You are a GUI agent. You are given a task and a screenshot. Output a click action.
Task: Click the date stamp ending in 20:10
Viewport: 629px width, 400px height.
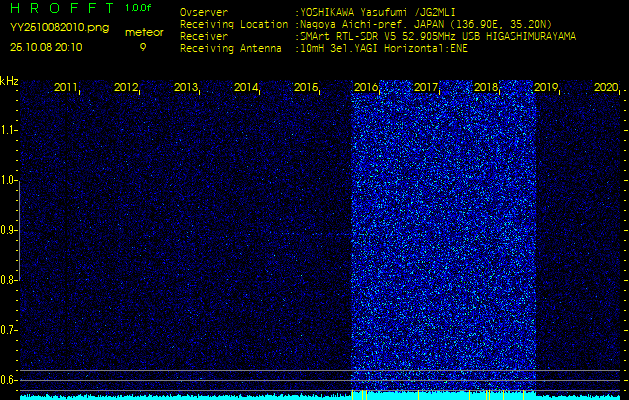(x=46, y=47)
